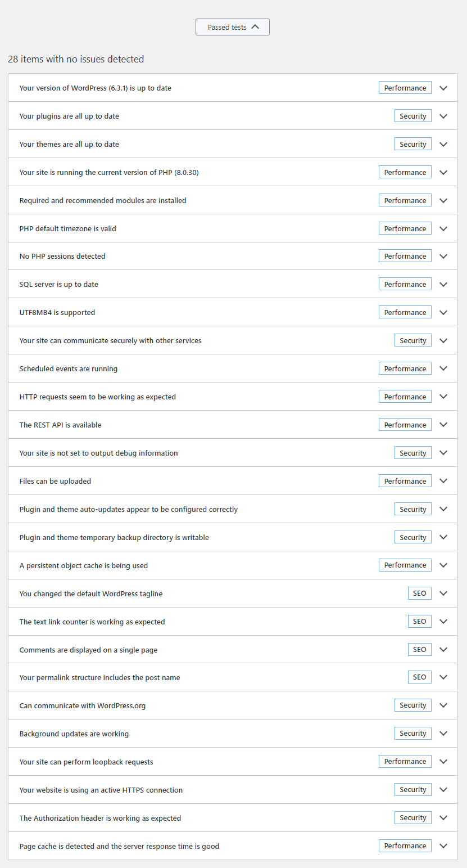
Task: Expand Comments are displayed on a single page
Action: [443, 650]
